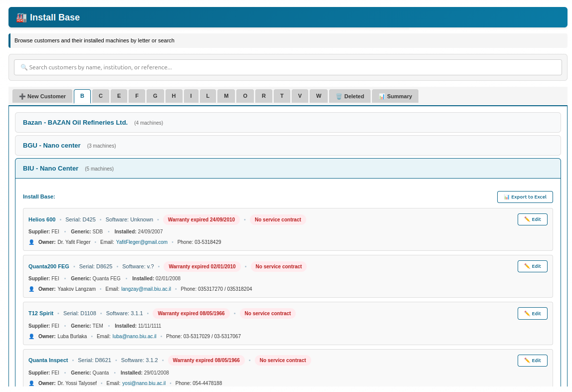Screen dimensions: 572x392
Task: Open the Summary chart tab
Action: [395, 96]
